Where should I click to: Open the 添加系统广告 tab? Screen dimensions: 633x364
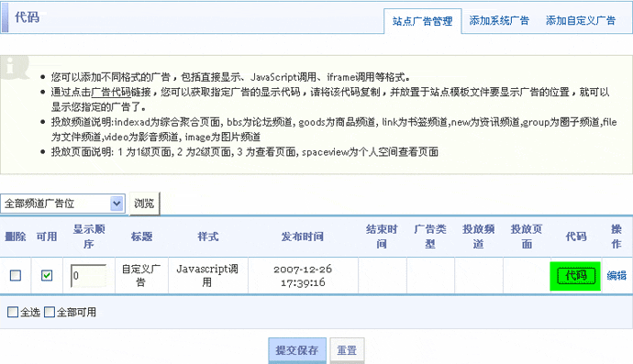point(499,20)
